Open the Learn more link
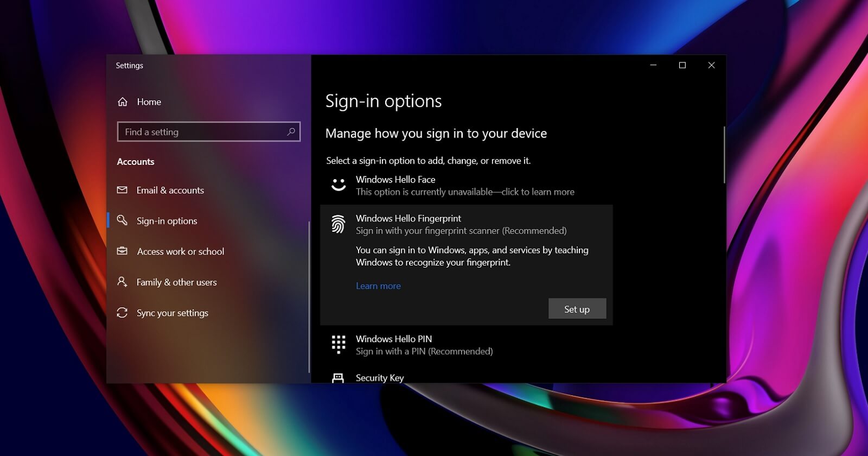Viewport: 868px width, 456px height. pyautogui.click(x=378, y=286)
